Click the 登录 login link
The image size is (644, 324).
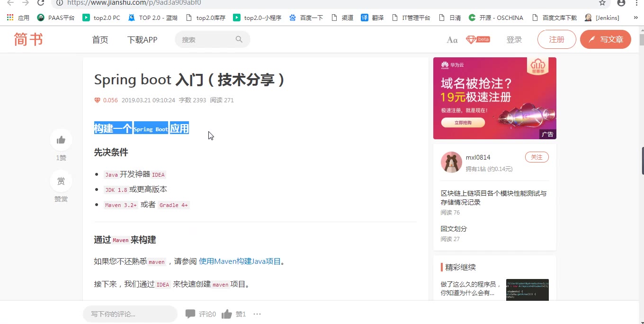pos(514,40)
